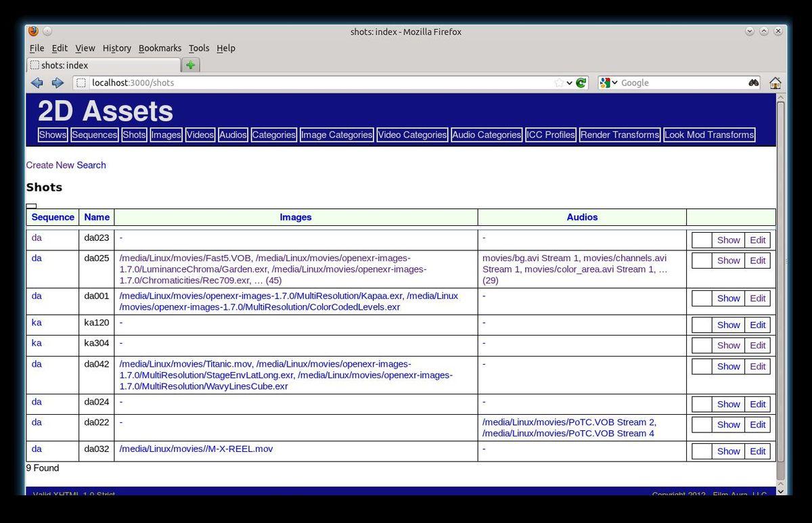Viewport: 812px width, 523px height.
Task: Sort by the Name column header
Action: (97, 217)
